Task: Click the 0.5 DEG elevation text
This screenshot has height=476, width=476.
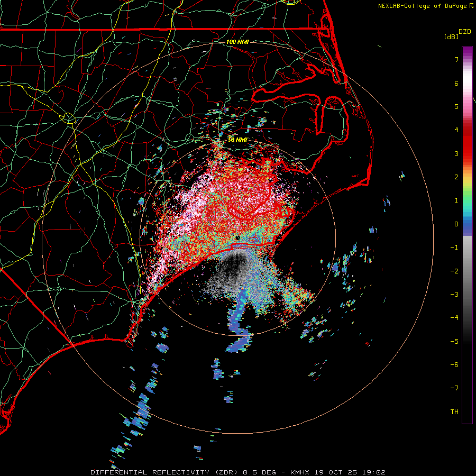Action: pyautogui.click(x=260, y=472)
